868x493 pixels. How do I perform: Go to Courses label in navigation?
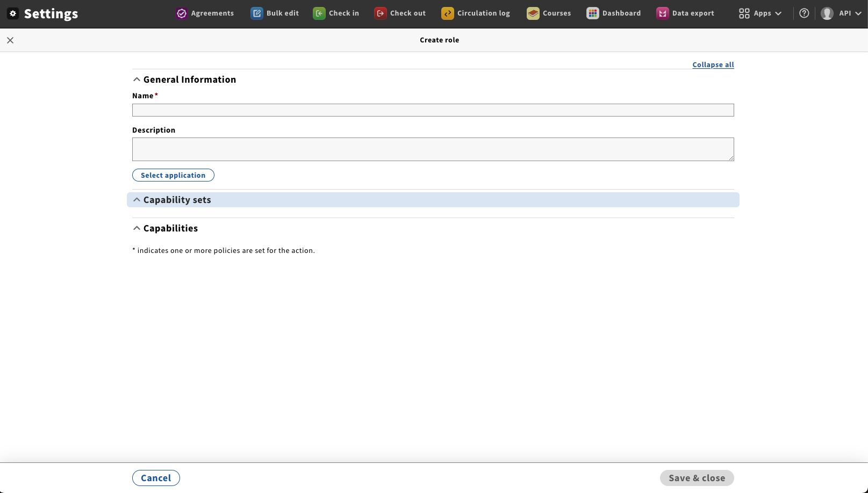click(x=557, y=13)
